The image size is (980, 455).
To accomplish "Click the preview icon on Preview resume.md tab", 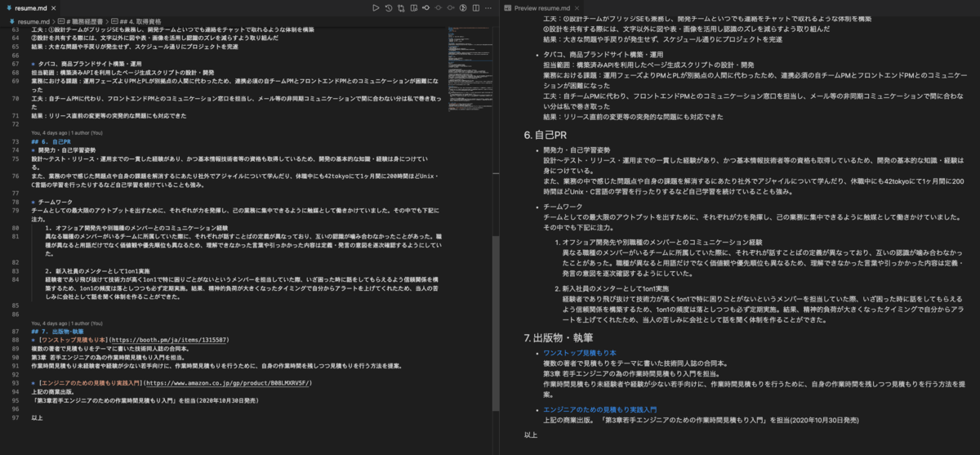I will tap(507, 8).
